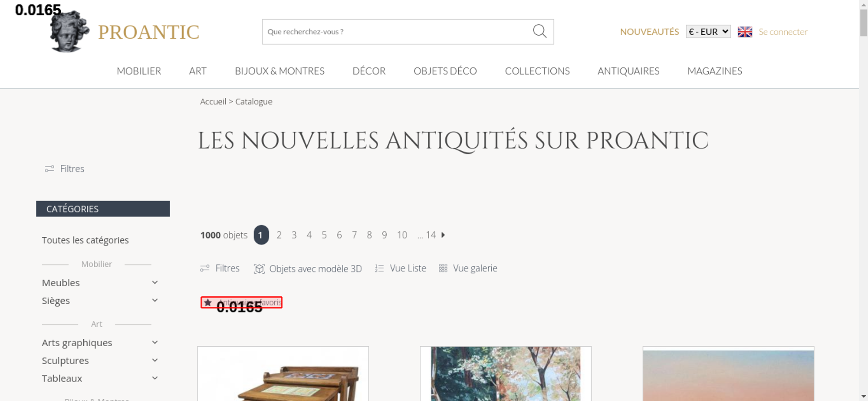Click the vertical page scrollbar
868x401 pixels.
tap(864, 200)
